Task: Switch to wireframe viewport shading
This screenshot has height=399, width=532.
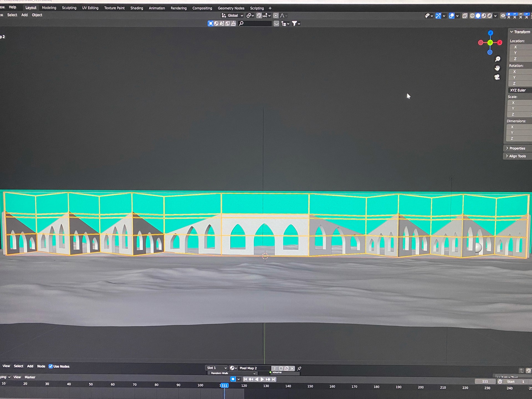Action: tap(472, 16)
